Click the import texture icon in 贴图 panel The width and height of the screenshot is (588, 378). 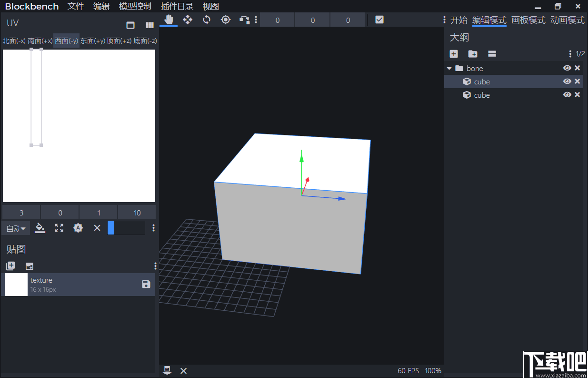coord(30,266)
